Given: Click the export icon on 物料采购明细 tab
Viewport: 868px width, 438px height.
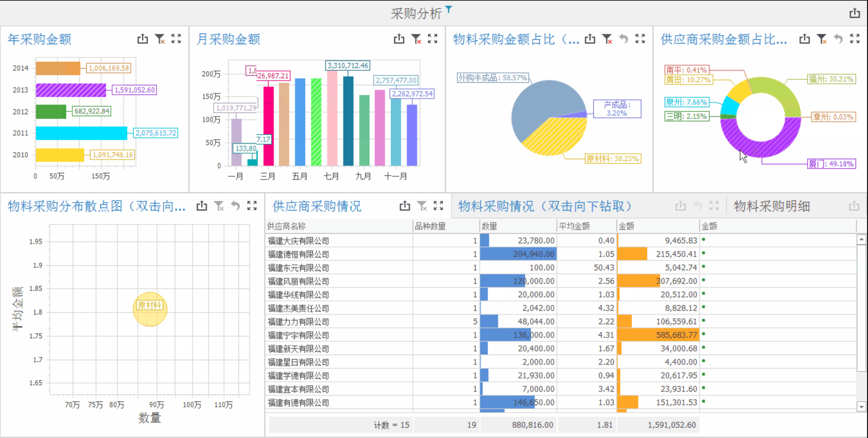Looking at the screenshot, I should (x=854, y=206).
